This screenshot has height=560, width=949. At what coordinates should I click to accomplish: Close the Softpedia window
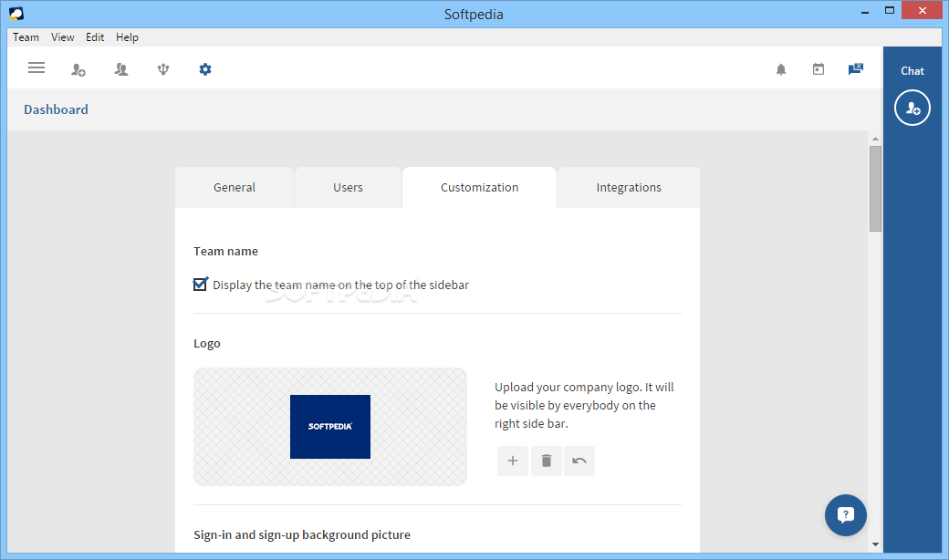[x=923, y=10]
